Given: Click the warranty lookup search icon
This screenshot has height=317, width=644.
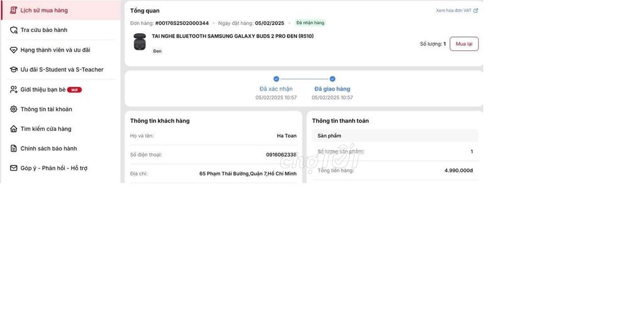Looking at the screenshot, I should [14, 30].
